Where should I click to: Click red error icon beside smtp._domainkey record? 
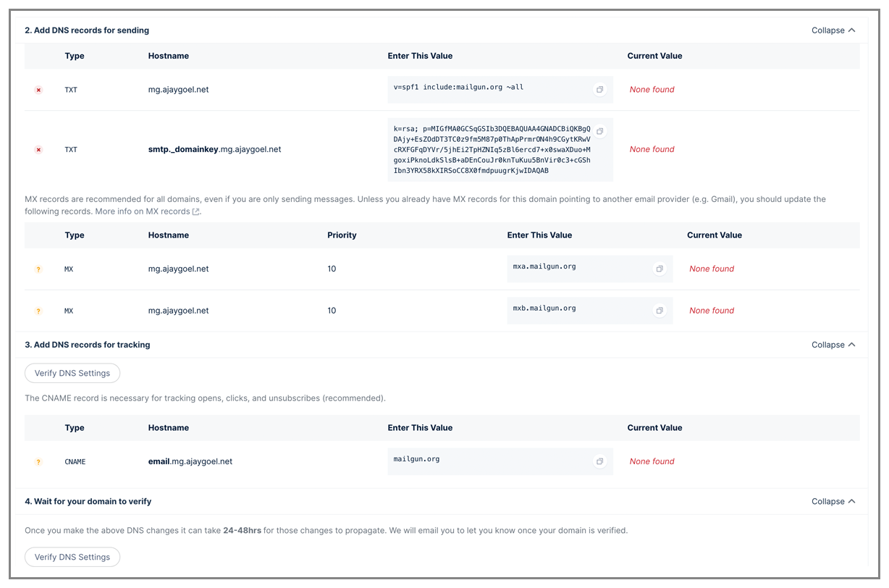[x=38, y=150]
